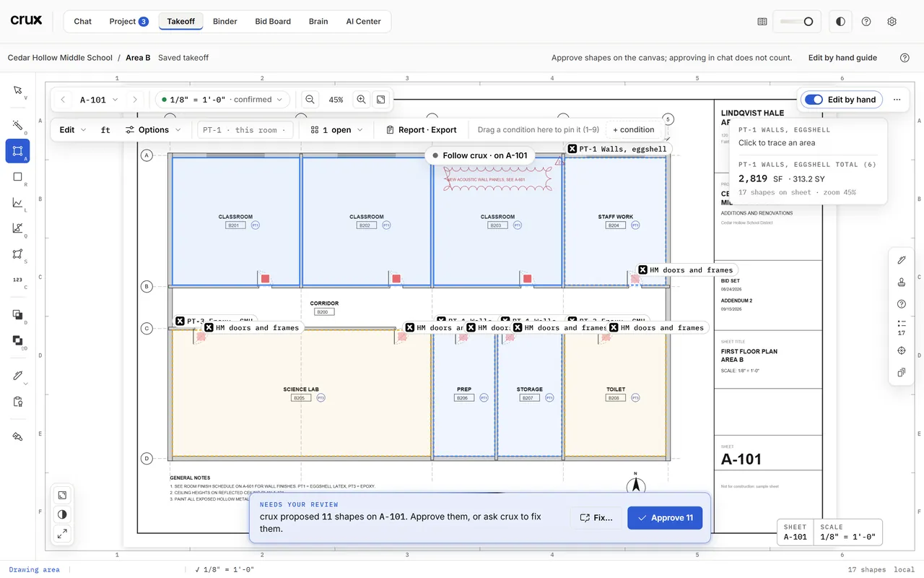Go to next sheet arrow
The width and height of the screenshot is (924, 578).
click(134, 100)
